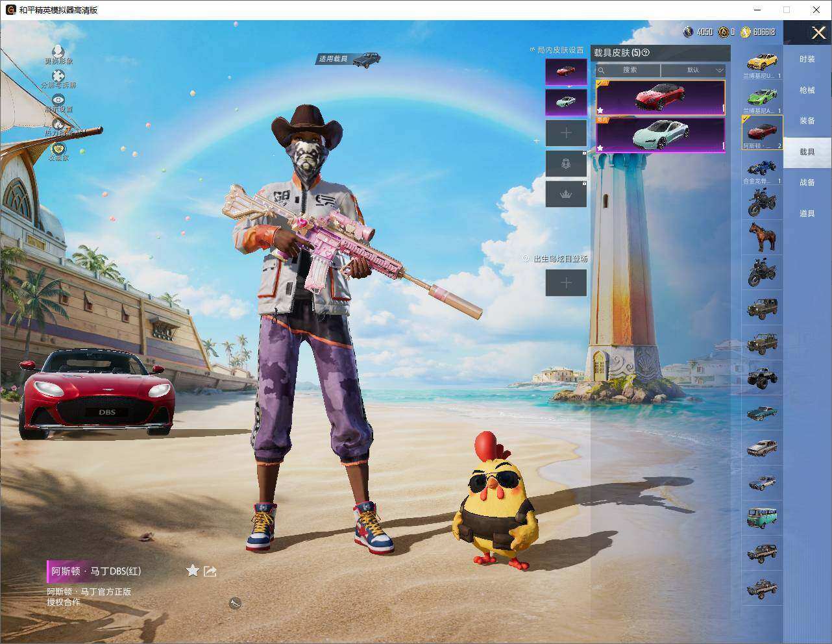The width and height of the screenshot is (832, 644).
Task: Toggle the star on the white skin card
Action: (600, 148)
